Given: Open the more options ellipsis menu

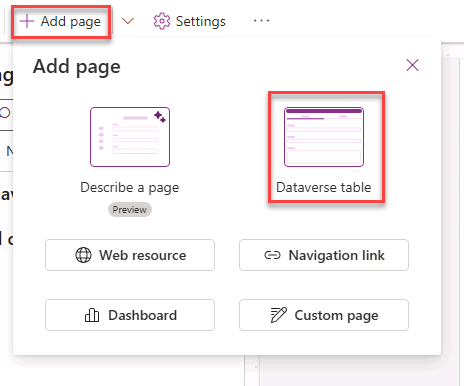Looking at the screenshot, I should coord(261,21).
